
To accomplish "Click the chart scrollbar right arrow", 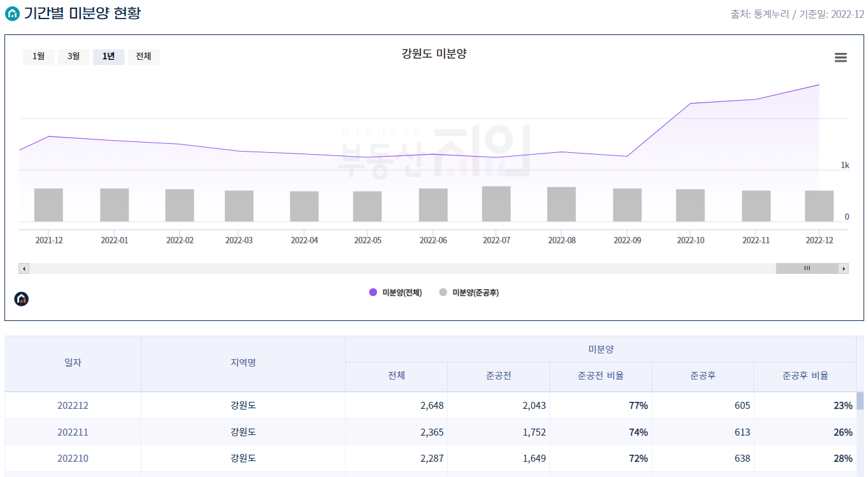I will [844, 269].
